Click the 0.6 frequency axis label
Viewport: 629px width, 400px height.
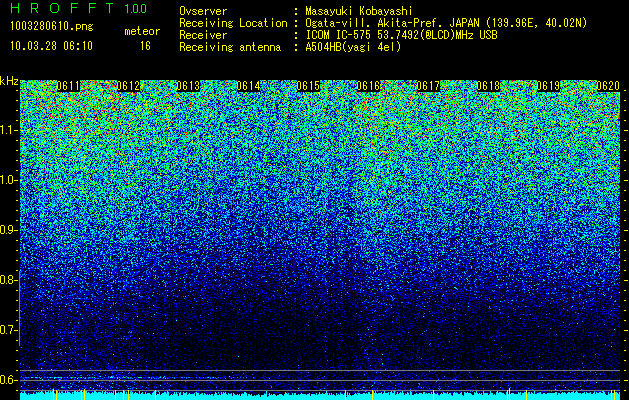click(8, 380)
